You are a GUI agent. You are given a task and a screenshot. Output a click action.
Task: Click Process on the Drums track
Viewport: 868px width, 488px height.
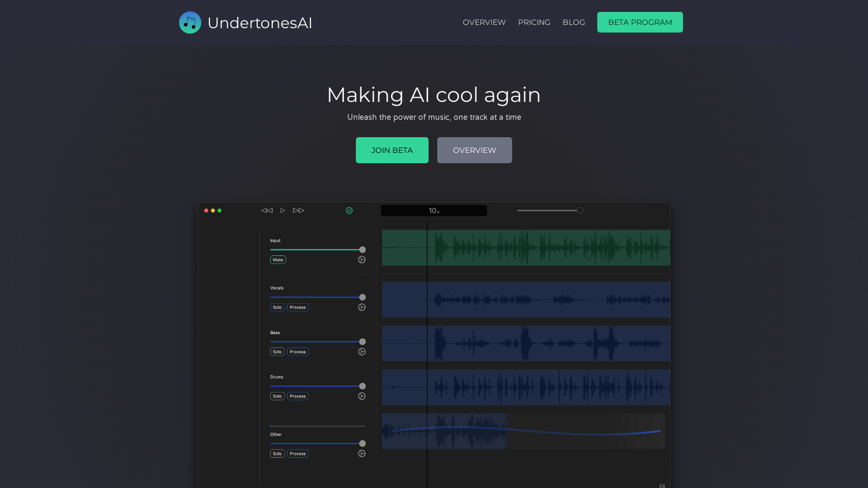pyautogui.click(x=298, y=396)
